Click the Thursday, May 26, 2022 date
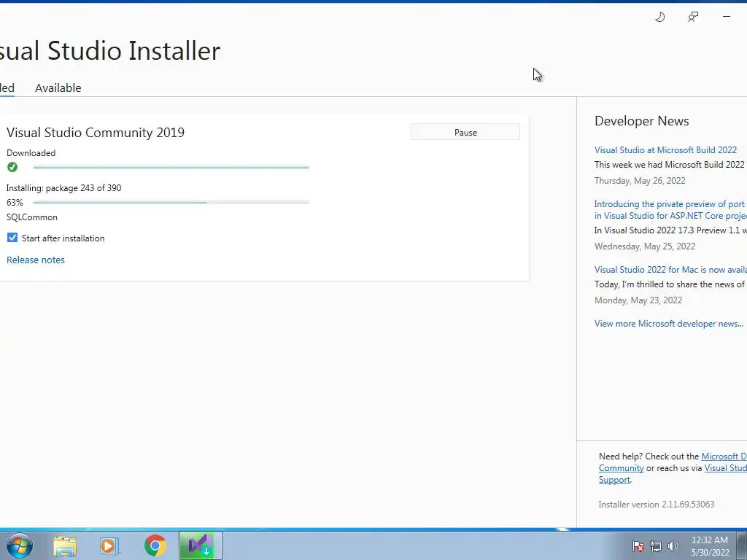747x560 pixels. pyautogui.click(x=640, y=181)
